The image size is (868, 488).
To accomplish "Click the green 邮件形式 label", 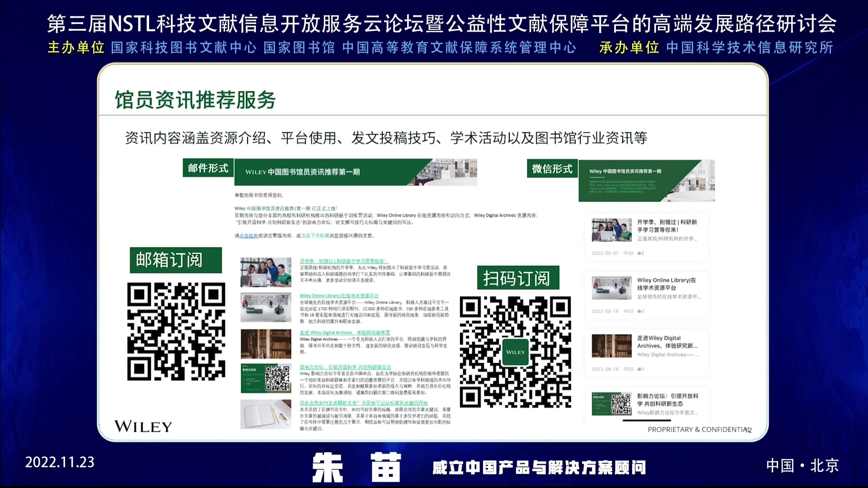I will coord(208,168).
